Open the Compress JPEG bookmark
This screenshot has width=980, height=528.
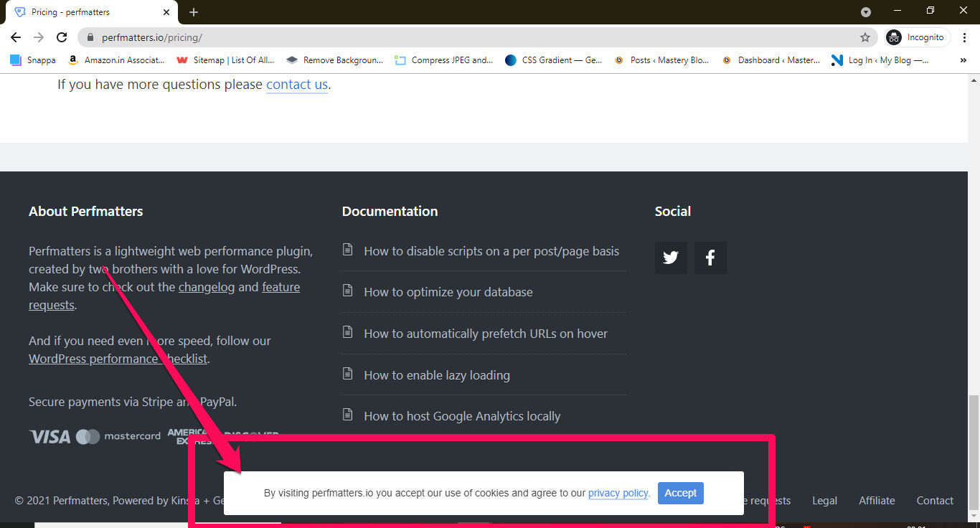444,60
